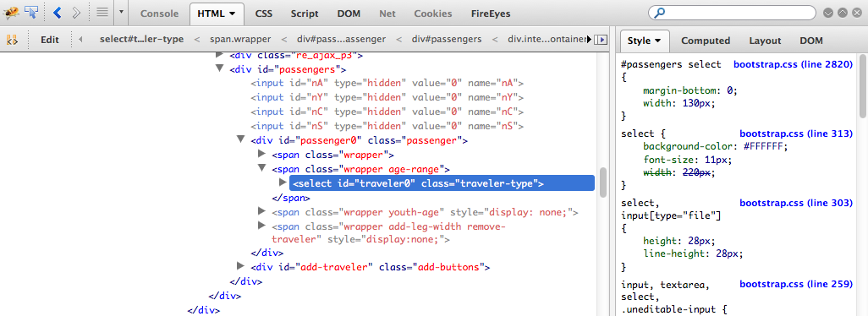This screenshot has height=316, width=868.
Task: Select the div#pass...assenger breadcrumb
Action: [341, 39]
